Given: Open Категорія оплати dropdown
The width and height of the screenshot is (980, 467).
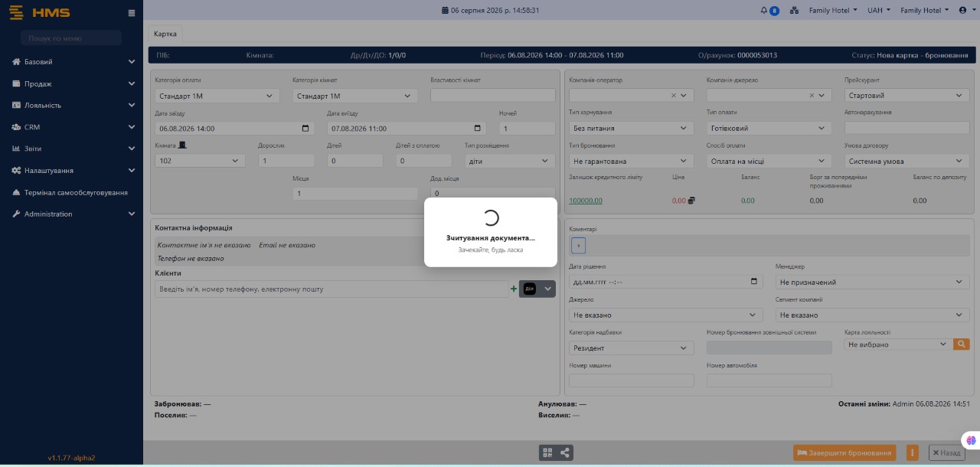Looking at the screenshot, I should [217, 96].
